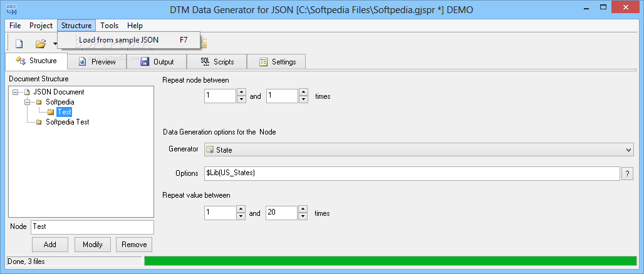Viewport: 644px width, 274px height.
Task: Click the Output tab floppy disk icon
Action: [x=145, y=62]
